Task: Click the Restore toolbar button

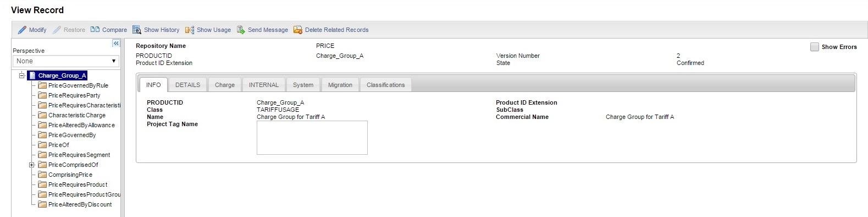Action: (x=69, y=30)
